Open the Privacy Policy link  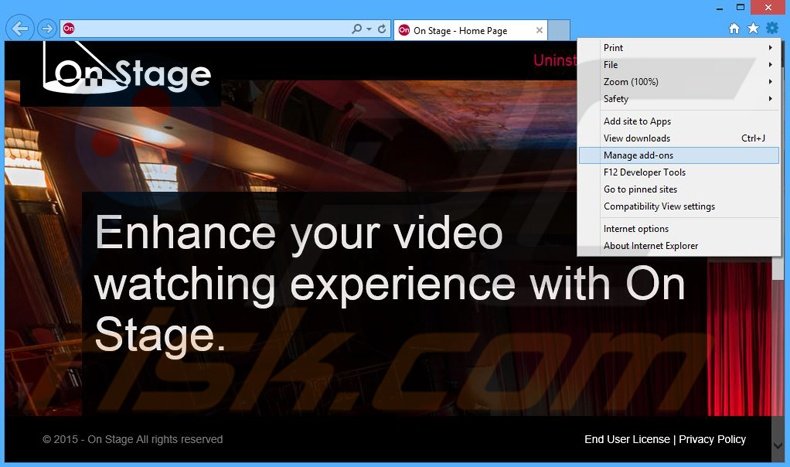pyautogui.click(x=712, y=439)
